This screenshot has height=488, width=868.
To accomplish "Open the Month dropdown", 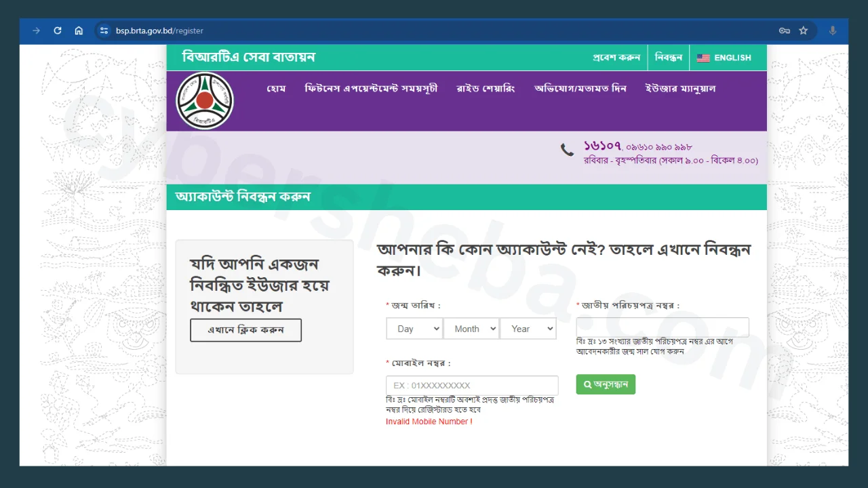I will pyautogui.click(x=471, y=329).
